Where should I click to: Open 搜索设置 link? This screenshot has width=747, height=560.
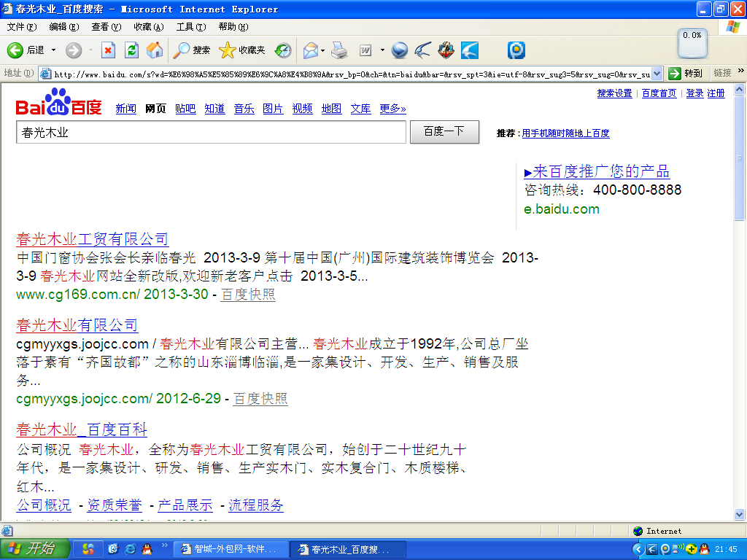614,93
